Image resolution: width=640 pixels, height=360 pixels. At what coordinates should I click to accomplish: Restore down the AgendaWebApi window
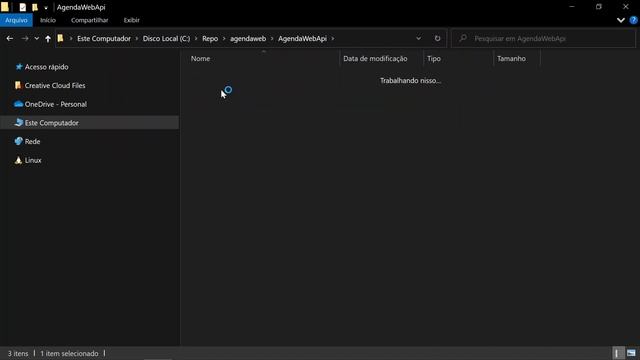point(599,7)
